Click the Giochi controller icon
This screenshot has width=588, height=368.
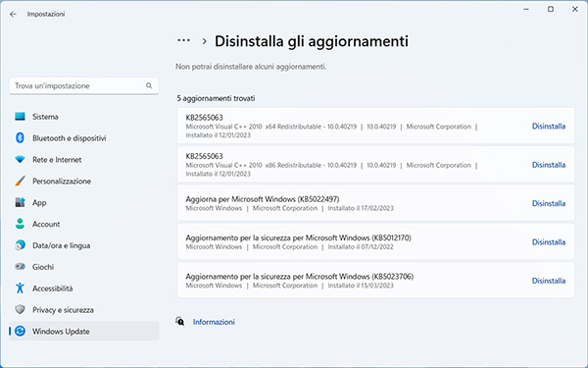[20, 267]
